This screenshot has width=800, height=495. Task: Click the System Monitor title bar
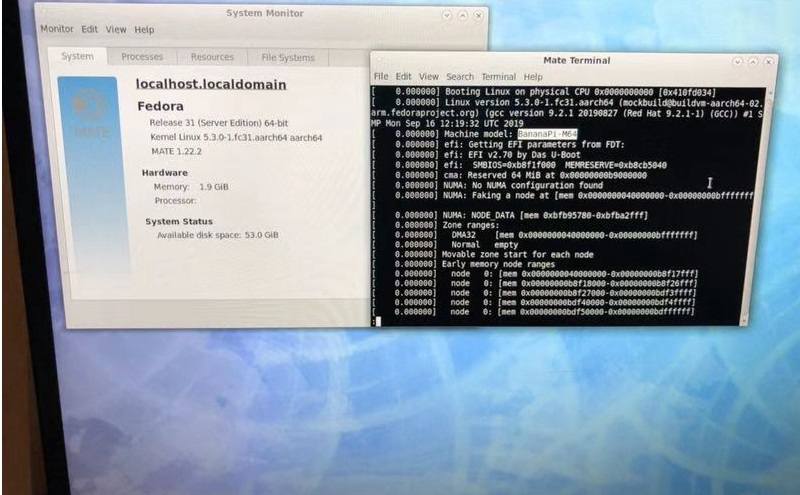point(264,13)
